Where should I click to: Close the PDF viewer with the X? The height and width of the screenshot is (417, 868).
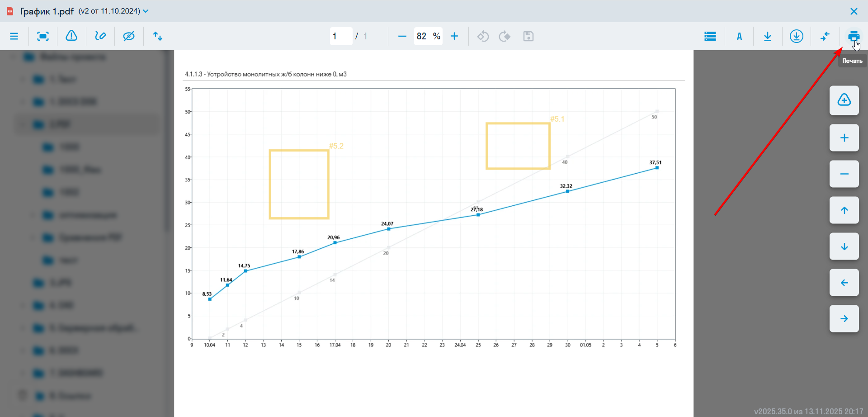[x=854, y=11]
